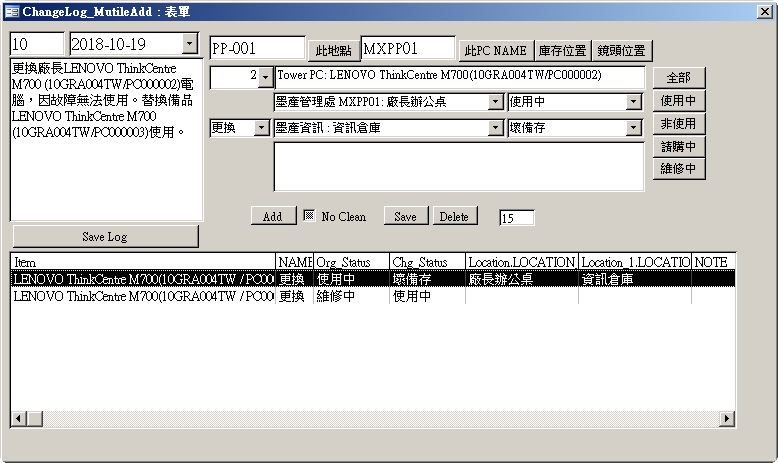Viewport: 778px width, 463px height.
Task: Click the PP-001 location code field
Action: click(257, 48)
